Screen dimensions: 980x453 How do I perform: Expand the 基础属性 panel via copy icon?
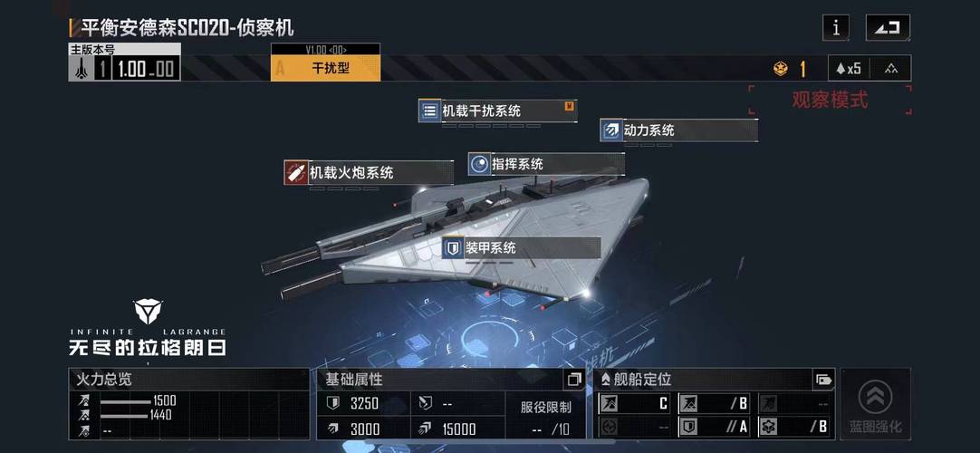click(x=573, y=379)
